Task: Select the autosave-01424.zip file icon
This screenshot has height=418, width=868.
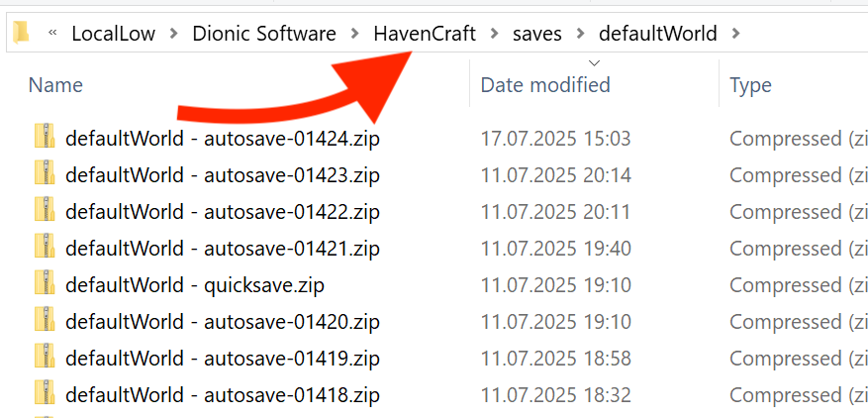Action: 45,137
